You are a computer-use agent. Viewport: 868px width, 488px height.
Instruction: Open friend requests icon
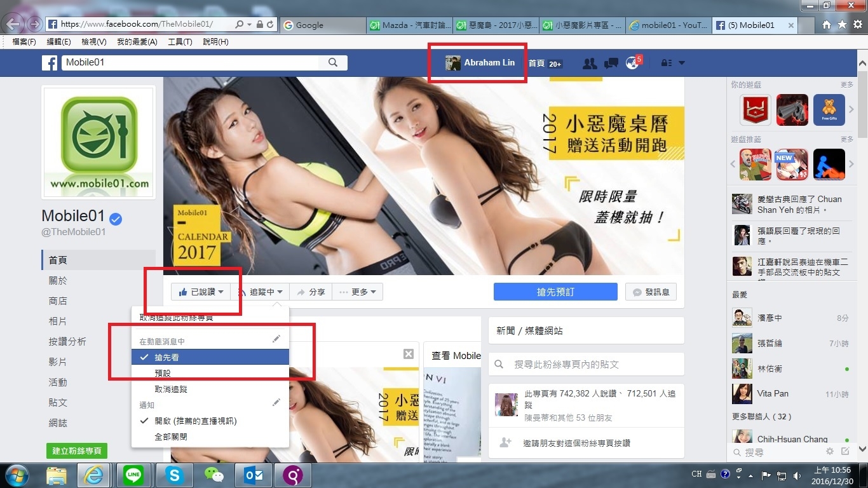[x=590, y=64]
